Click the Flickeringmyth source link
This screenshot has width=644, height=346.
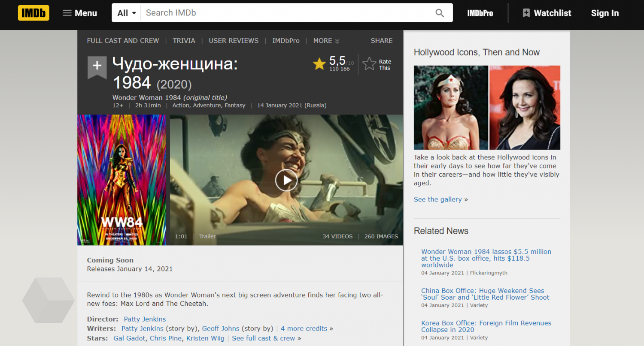tap(489, 273)
